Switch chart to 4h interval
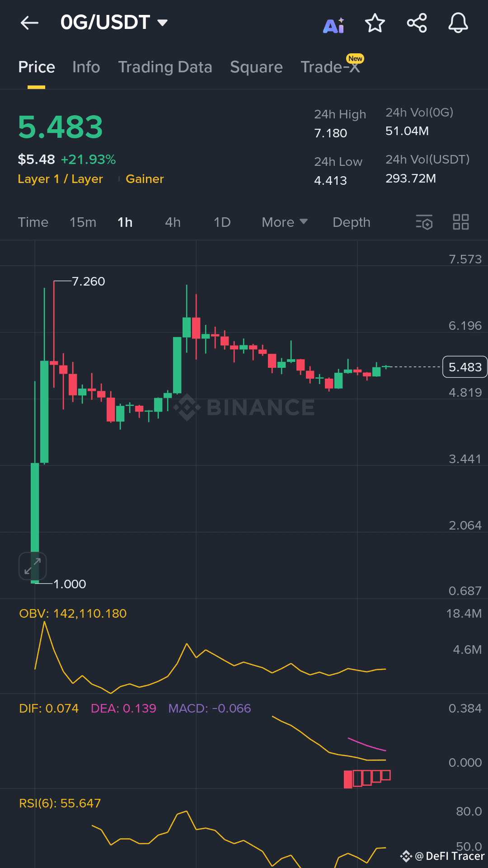The height and width of the screenshot is (868, 488). point(173,222)
